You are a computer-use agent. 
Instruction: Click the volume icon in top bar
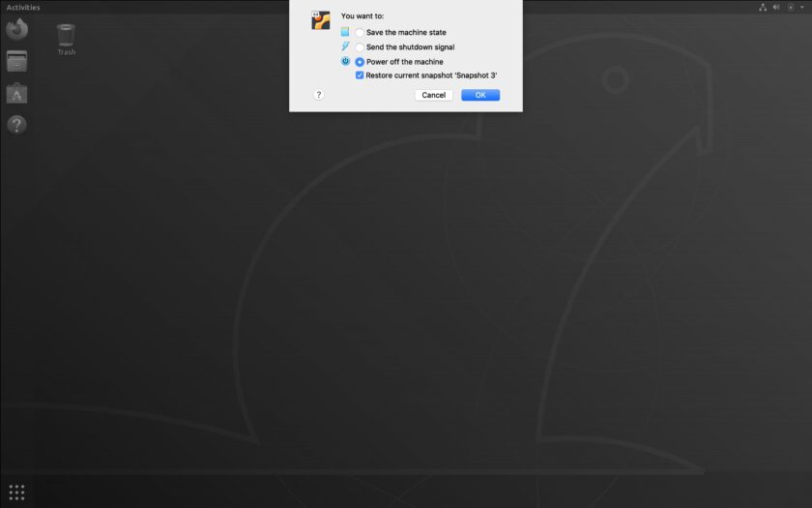tap(776, 8)
